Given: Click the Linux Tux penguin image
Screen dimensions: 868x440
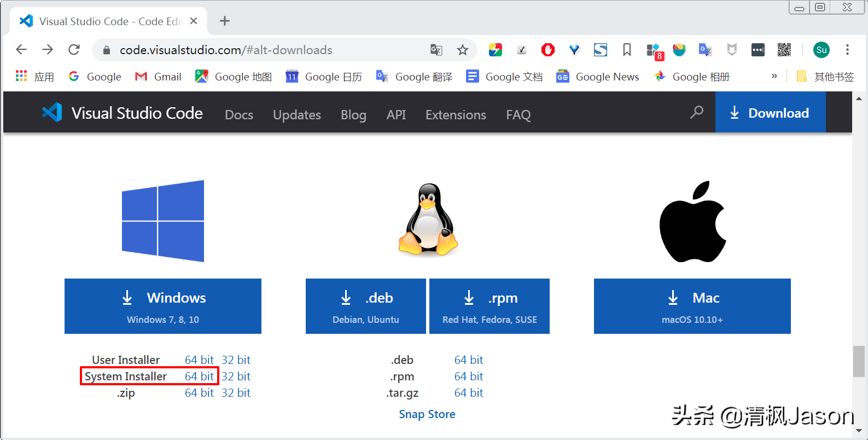Looking at the screenshot, I should point(428,220).
